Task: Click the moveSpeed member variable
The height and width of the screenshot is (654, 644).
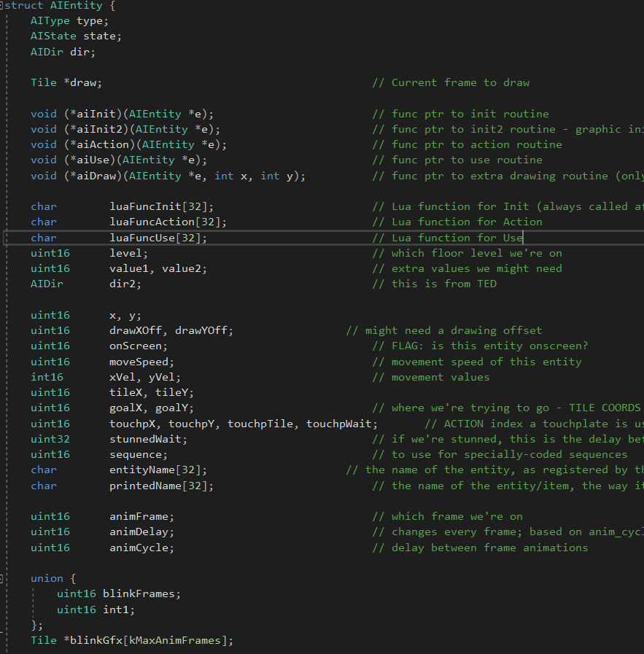Action: click(x=139, y=362)
